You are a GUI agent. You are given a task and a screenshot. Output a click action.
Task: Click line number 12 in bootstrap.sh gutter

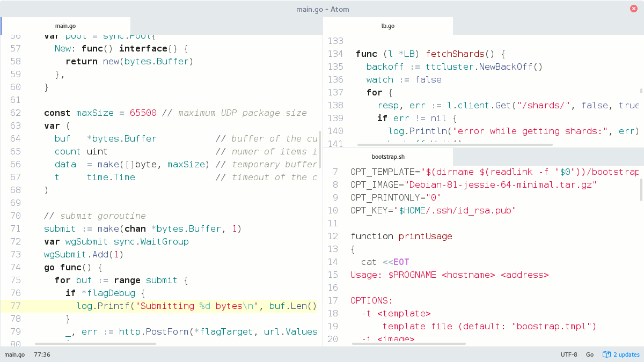(333, 236)
